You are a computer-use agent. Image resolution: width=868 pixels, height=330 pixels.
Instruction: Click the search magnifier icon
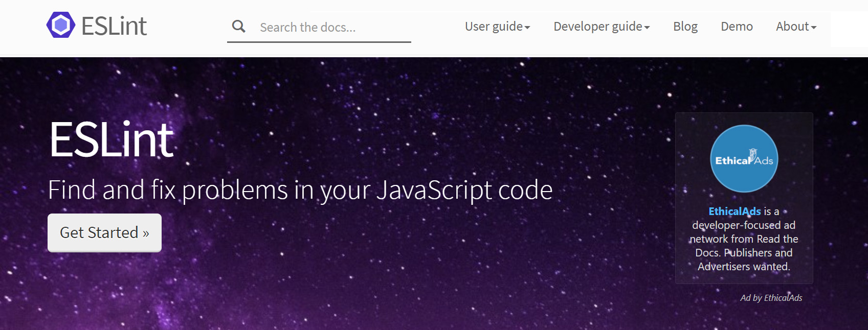pyautogui.click(x=238, y=27)
